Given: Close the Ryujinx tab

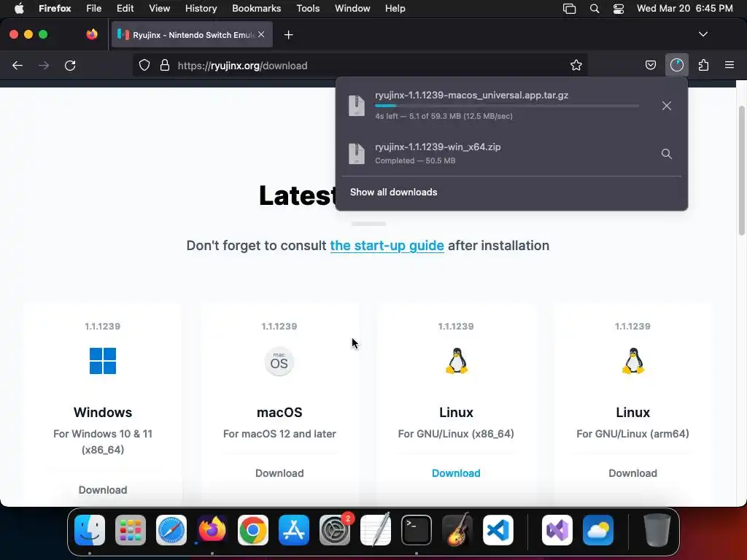Looking at the screenshot, I should tap(261, 34).
